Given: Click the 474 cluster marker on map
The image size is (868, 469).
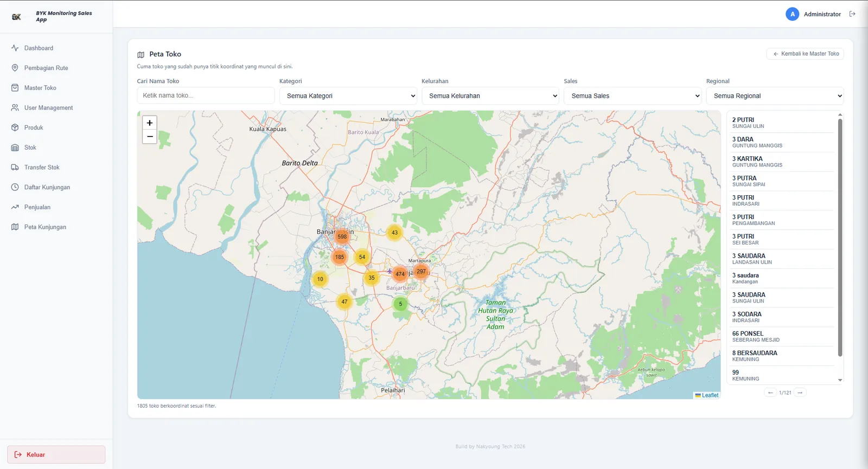Looking at the screenshot, I should 400,274.
